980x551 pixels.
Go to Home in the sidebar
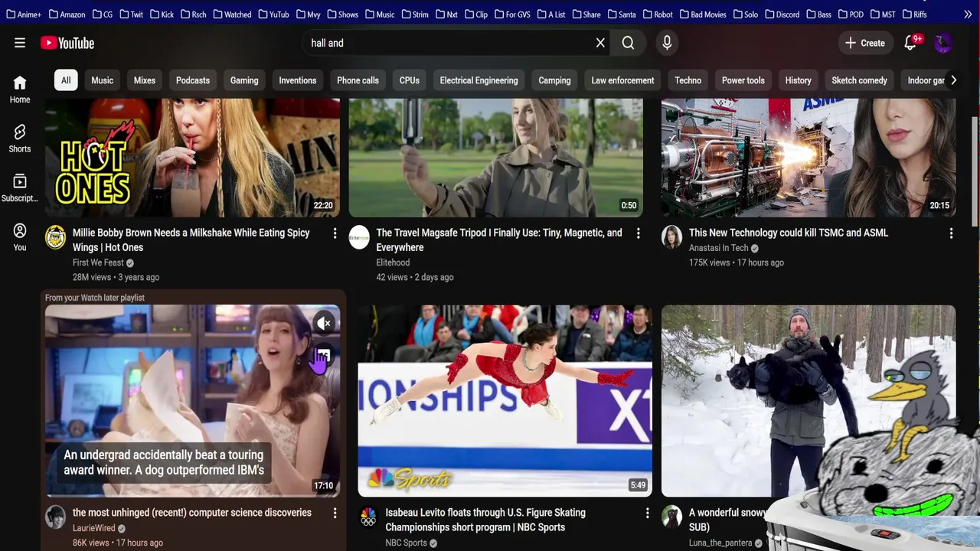[x=20, y=90]
